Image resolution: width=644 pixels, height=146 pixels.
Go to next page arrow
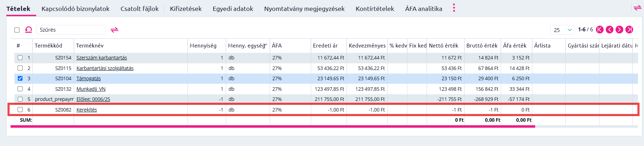[619, 30]
